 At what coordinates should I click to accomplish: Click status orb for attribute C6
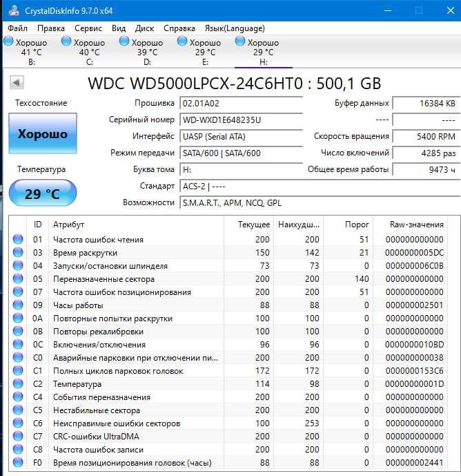[18, 423]
